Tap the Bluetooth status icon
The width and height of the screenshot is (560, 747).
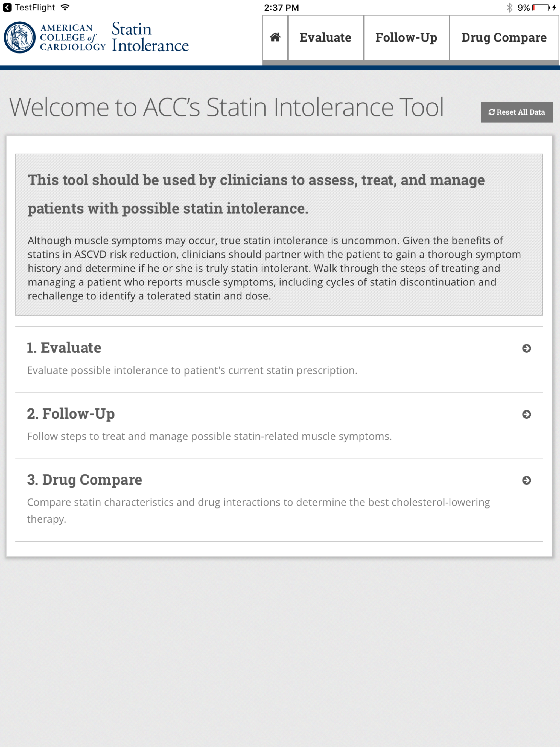pos(509,7)
